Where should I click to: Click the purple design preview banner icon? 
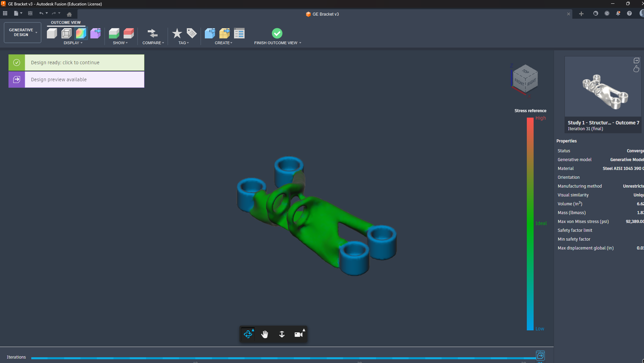click(17, 80)
